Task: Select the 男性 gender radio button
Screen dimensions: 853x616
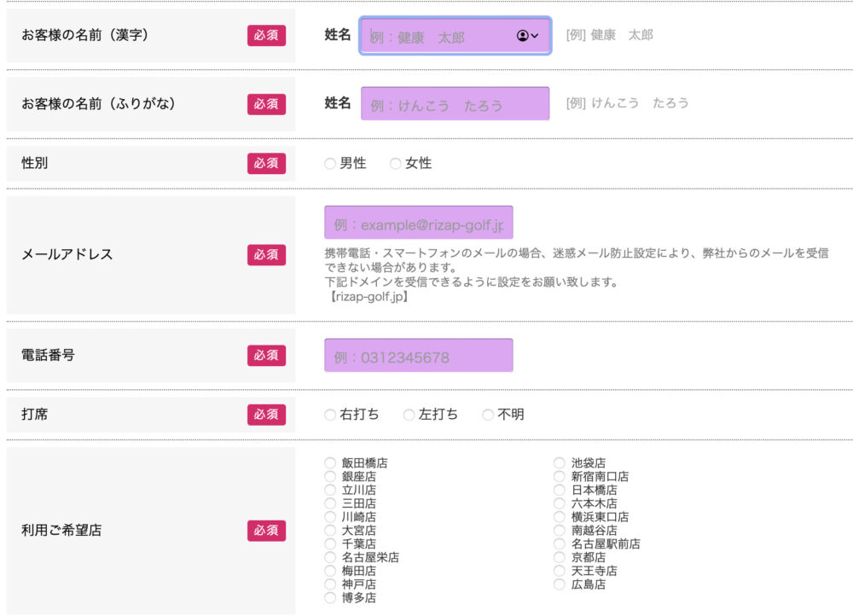Action: tap(329, 163)
